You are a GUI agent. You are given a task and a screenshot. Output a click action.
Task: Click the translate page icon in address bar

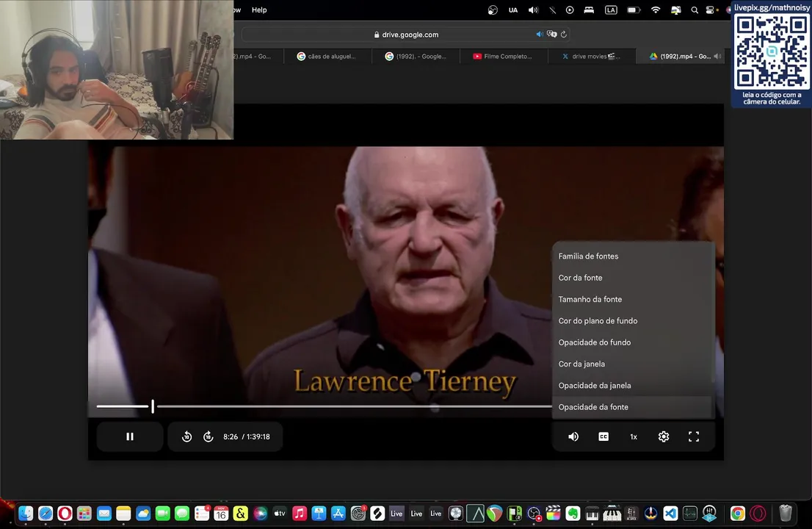tap(552, 35)
